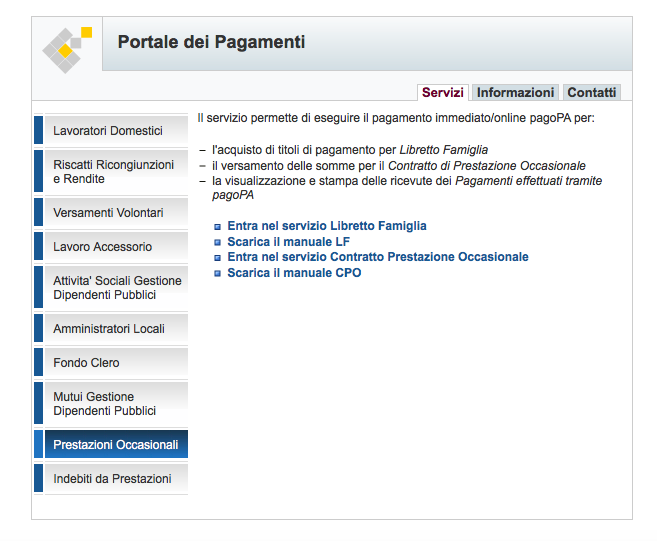Image resolution: width=657 pixels, height=541 pixels.
Task: Click the italic Pagamenti effettuati tramite pagoPA text
Action: [x=407, y=188]
